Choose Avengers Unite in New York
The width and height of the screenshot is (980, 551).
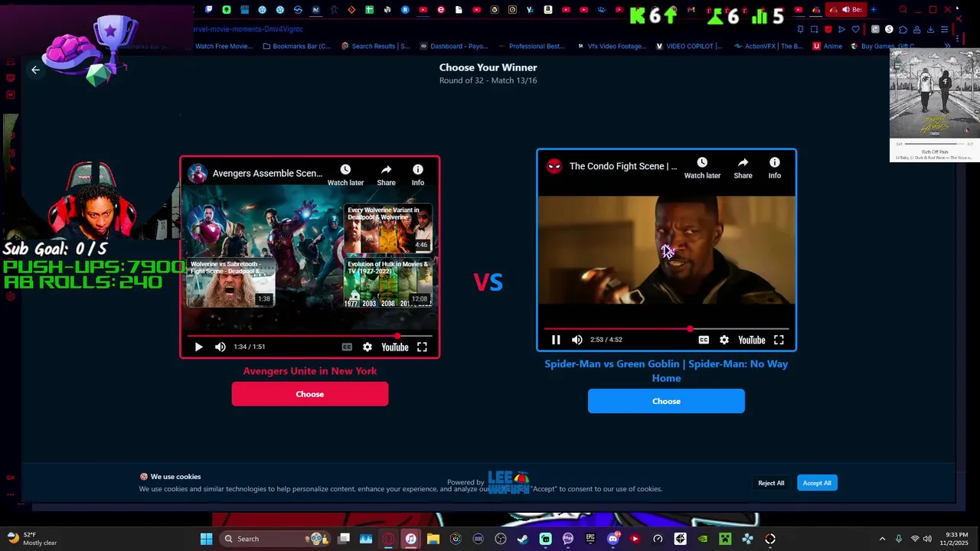click(x=310, y=394)
